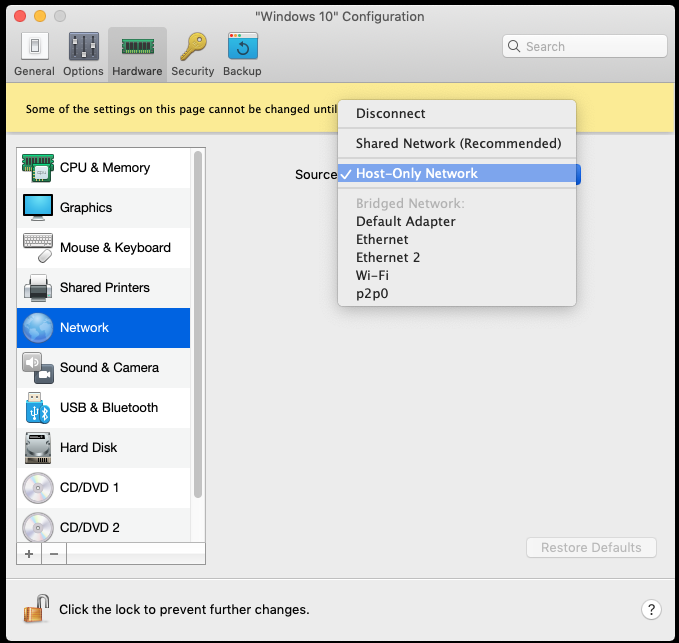Screen dimensions: 679x643
Task: Open USB & Bluetooth settings
Action: coord(103,408)
